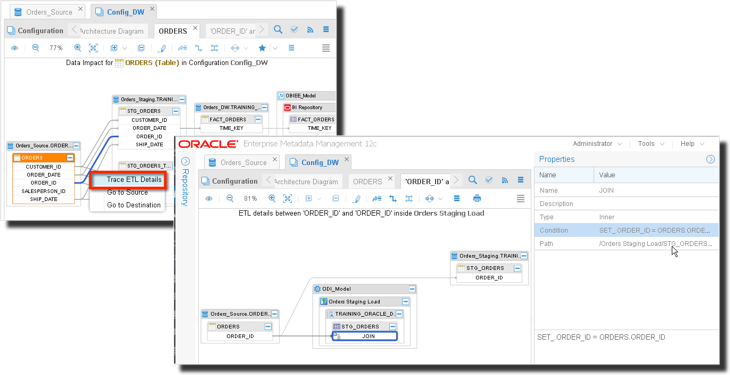Open the Help dropdown menu

[x=692, y=143]
